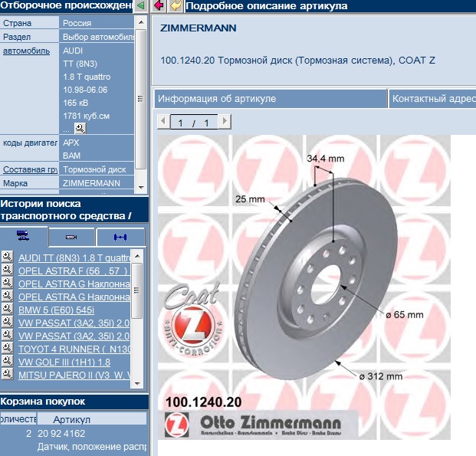Click magnifier icon beside BMW 5 (E60)
The image size is (476, 456).
click(8, 309)
